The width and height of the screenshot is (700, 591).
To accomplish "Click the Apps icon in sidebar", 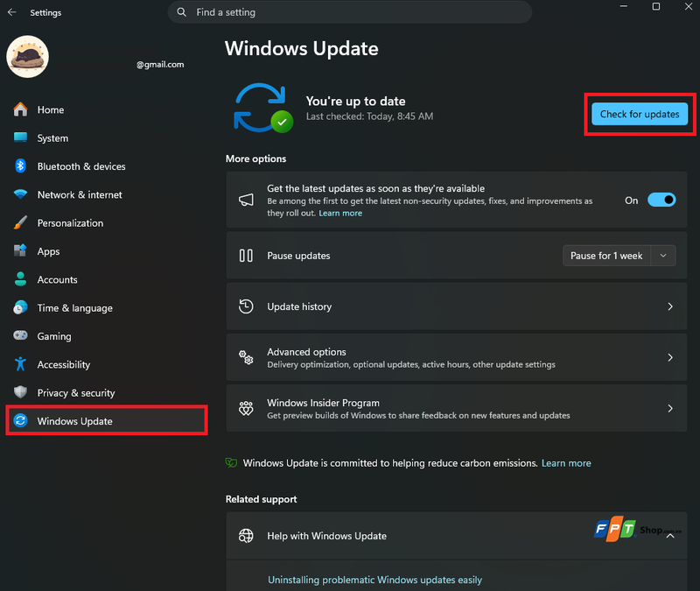I will point(20,250).
